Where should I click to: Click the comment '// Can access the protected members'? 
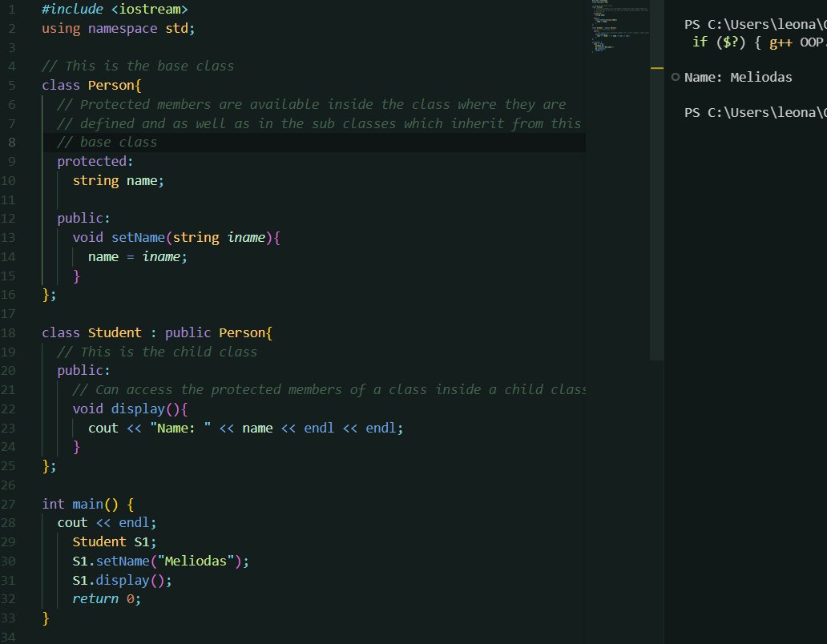pos(329,390)
